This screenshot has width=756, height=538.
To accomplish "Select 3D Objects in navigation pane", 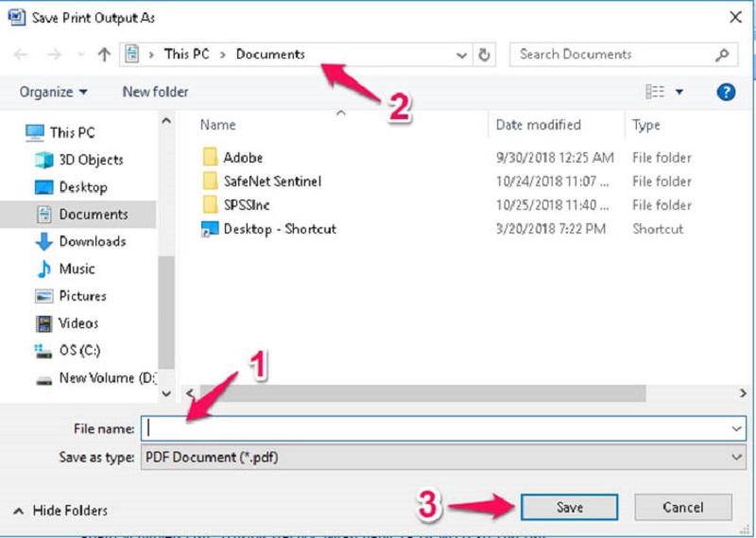I will 79,160.
